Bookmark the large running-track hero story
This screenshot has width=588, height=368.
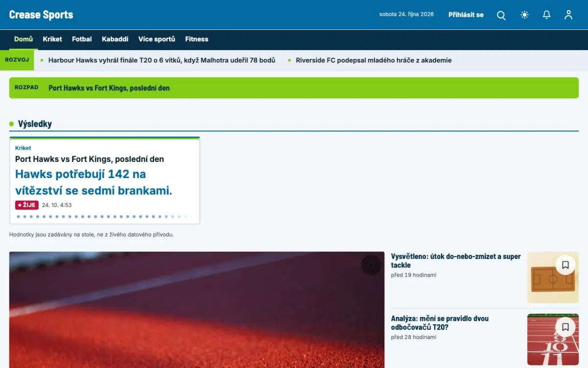click(371, 265)
